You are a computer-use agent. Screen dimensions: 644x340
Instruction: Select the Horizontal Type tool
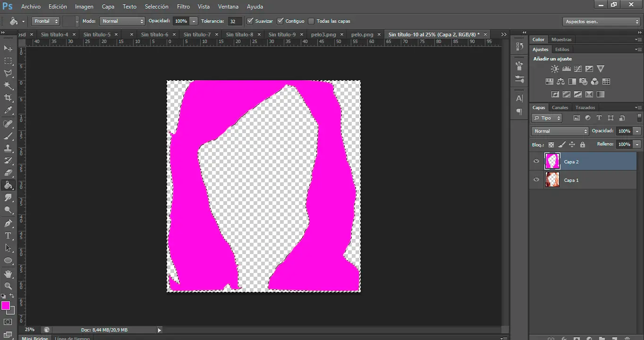[x=8, y=236]
